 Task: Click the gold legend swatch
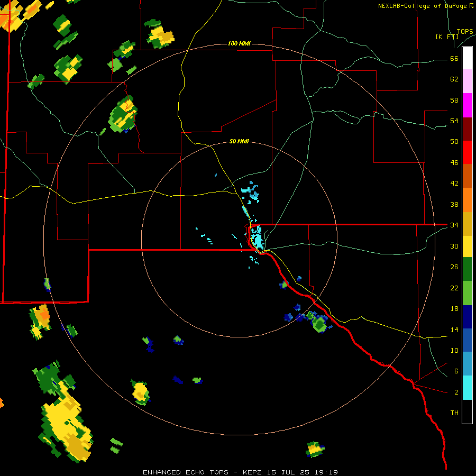pyautogui.click(x=467, y=224)
